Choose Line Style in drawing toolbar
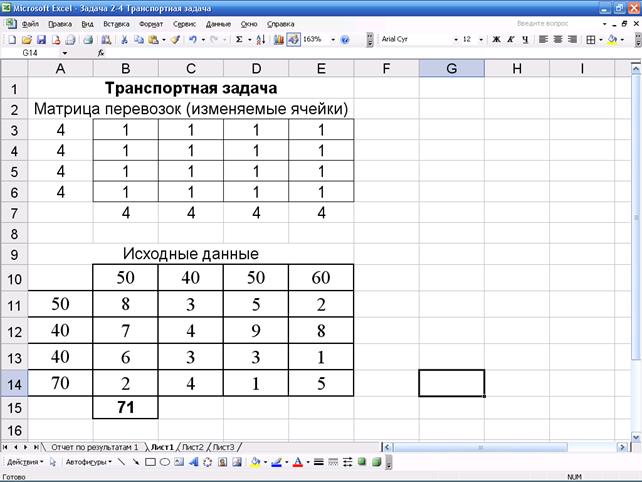The image size is (642, 482). pos(319,462)
